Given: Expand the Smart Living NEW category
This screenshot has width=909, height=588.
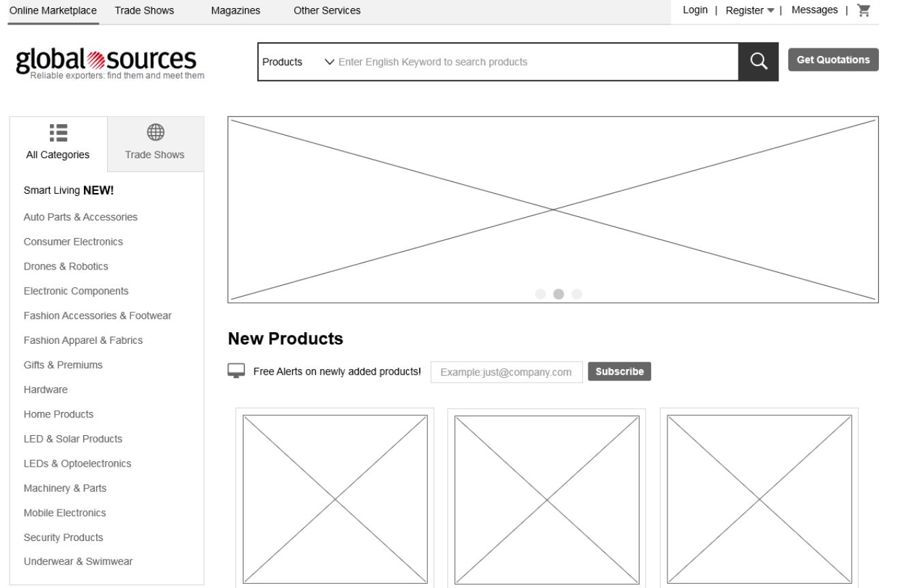Looking at the screenshot, I should coord(62,190).
